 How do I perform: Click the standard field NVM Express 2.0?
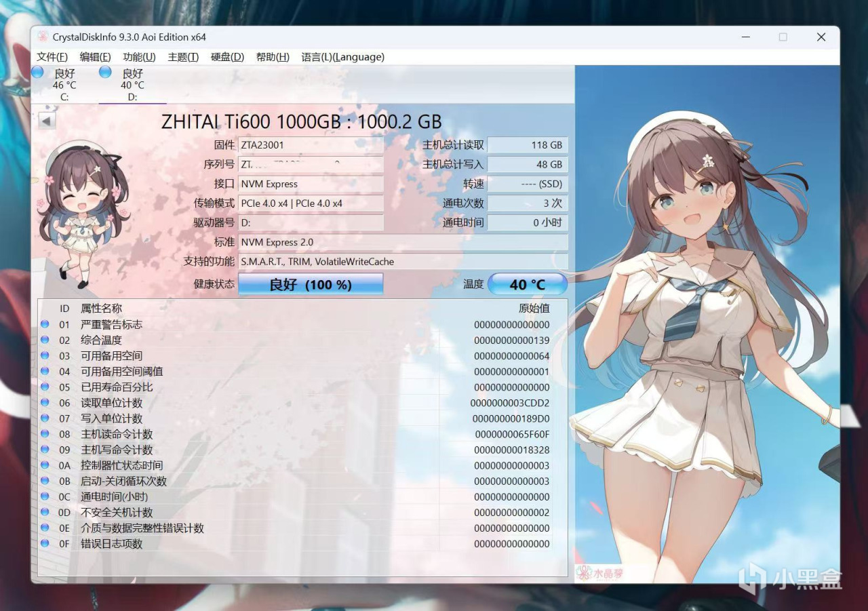(403, 242)
